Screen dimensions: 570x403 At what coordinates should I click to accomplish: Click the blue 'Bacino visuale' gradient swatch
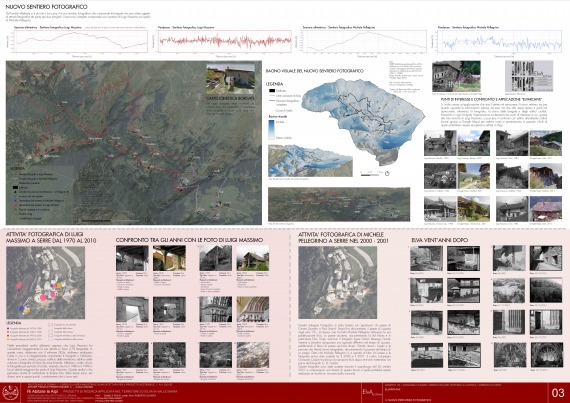272,130
